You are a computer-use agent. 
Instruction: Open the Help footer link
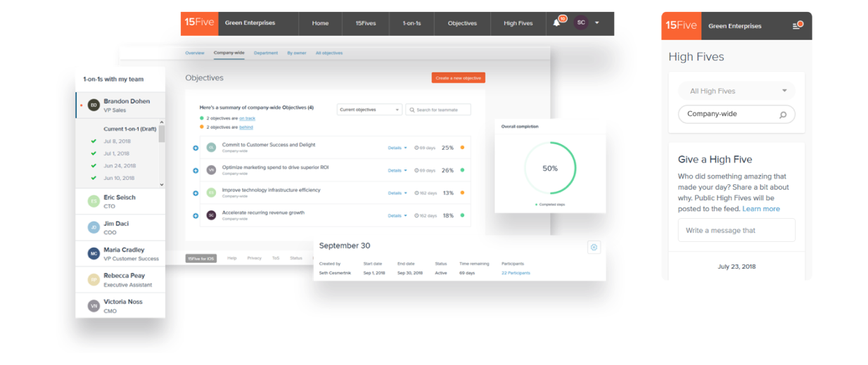pyautogui.click(x=231, y=258)
